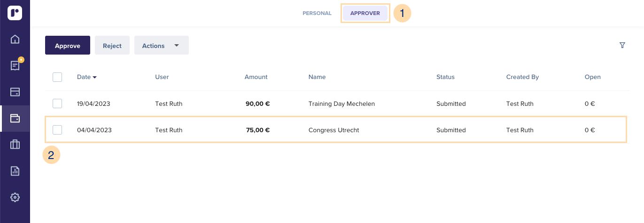
Task: Click the filter funnel icon
Action: click(x=622, y=45)
